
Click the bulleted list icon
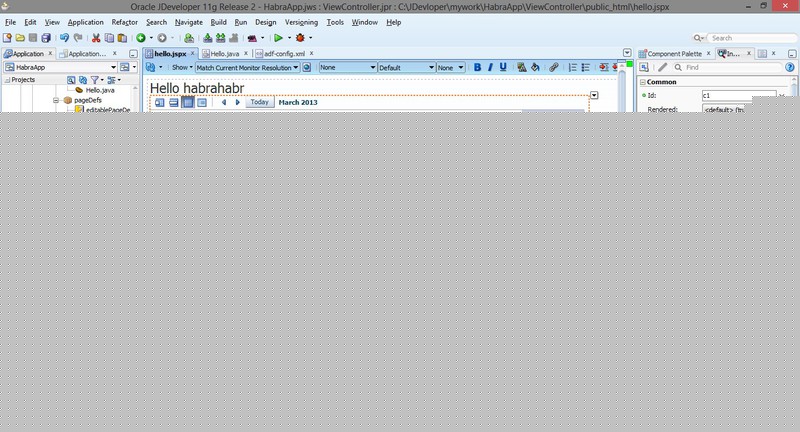586,67
